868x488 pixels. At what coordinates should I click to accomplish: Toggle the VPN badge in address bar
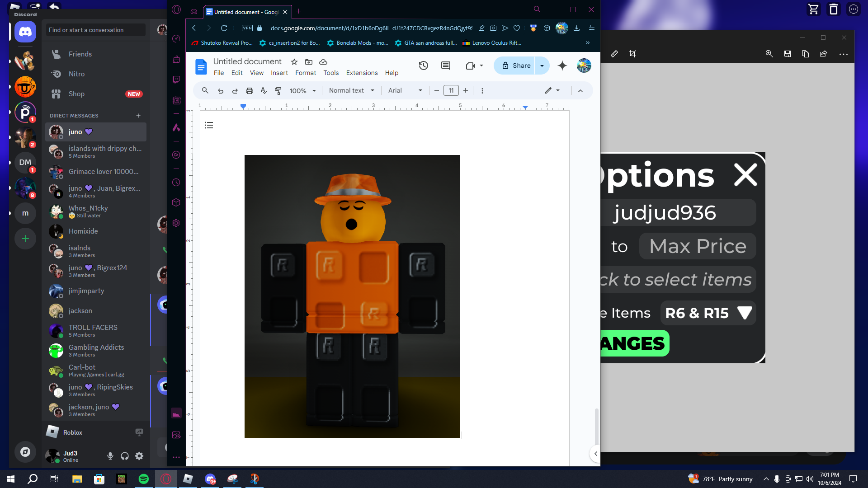247,28
